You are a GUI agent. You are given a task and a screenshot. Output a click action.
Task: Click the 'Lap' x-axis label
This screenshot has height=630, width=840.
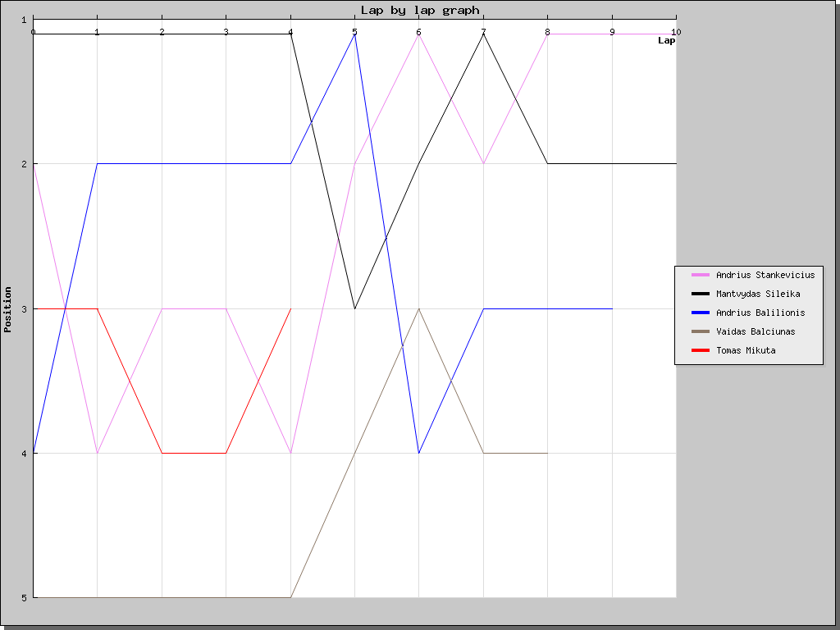click(666, 41)
